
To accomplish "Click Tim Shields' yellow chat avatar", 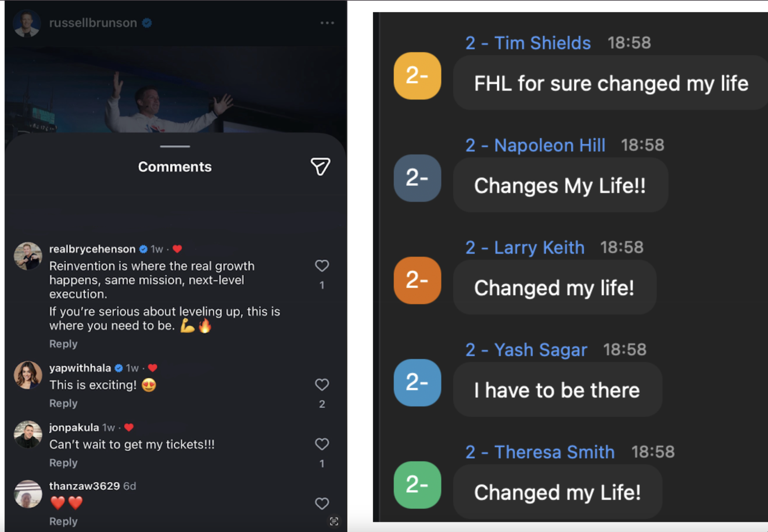I will [417, 76].
